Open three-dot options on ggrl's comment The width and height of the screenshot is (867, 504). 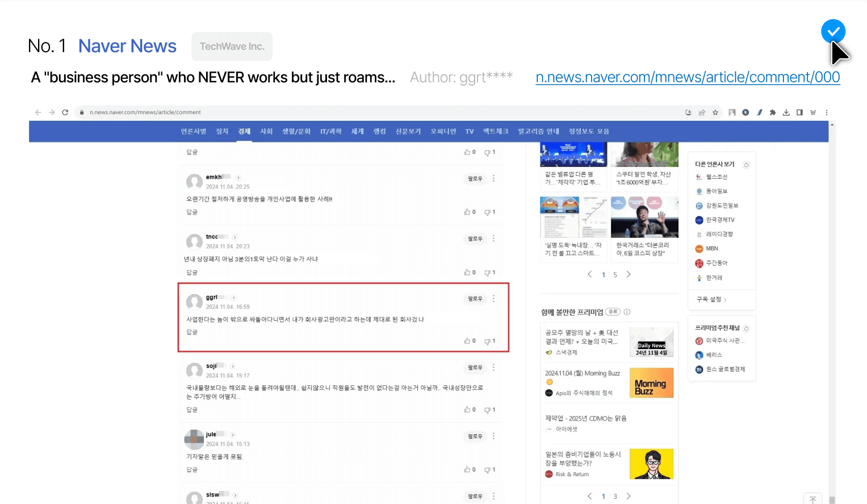(494, 299)
